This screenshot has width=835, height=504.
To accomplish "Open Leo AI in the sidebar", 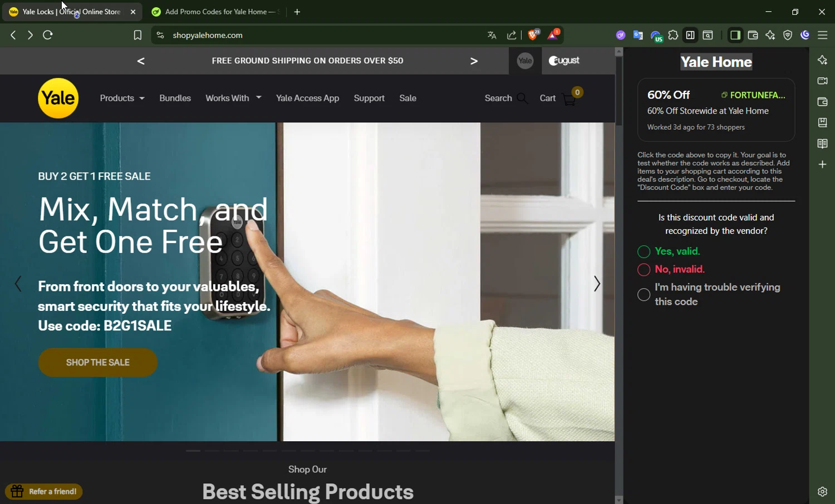I will [822, 60].
